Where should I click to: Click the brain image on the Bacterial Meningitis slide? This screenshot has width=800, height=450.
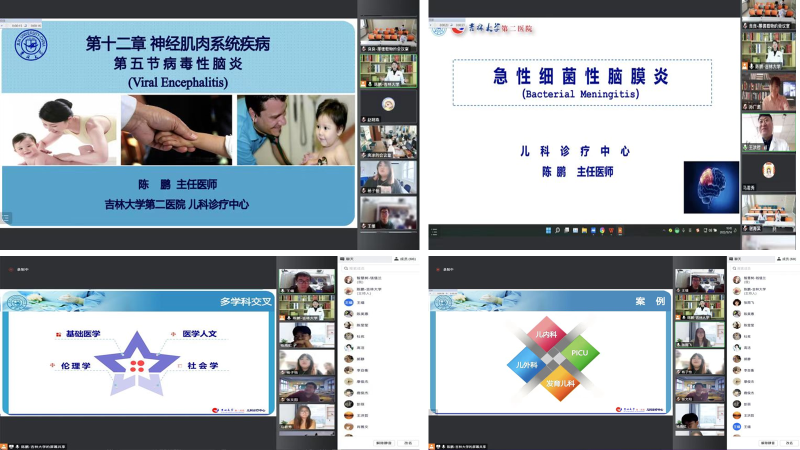pos(711,188)
